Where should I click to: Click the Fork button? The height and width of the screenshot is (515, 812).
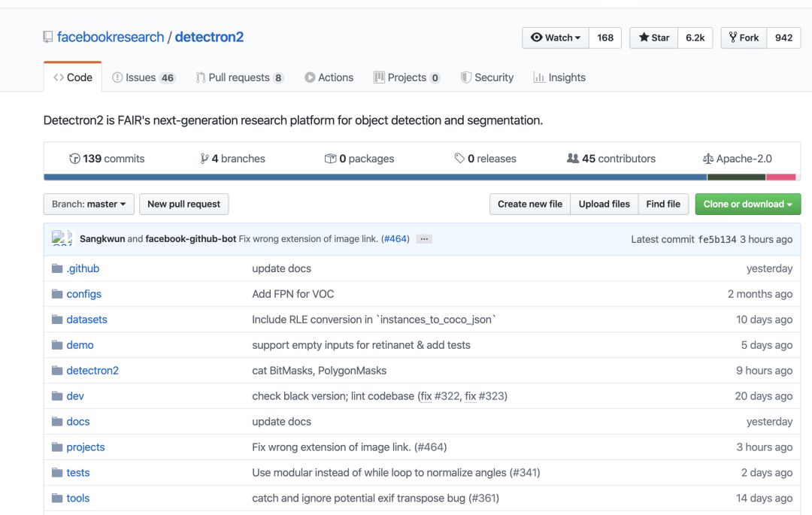point(744,38)
